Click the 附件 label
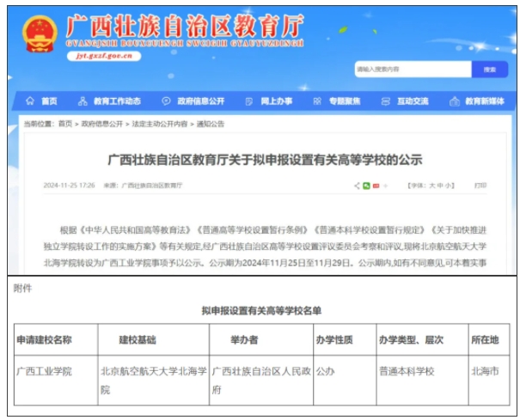This screenshot has width=520, height=420. 23,289
